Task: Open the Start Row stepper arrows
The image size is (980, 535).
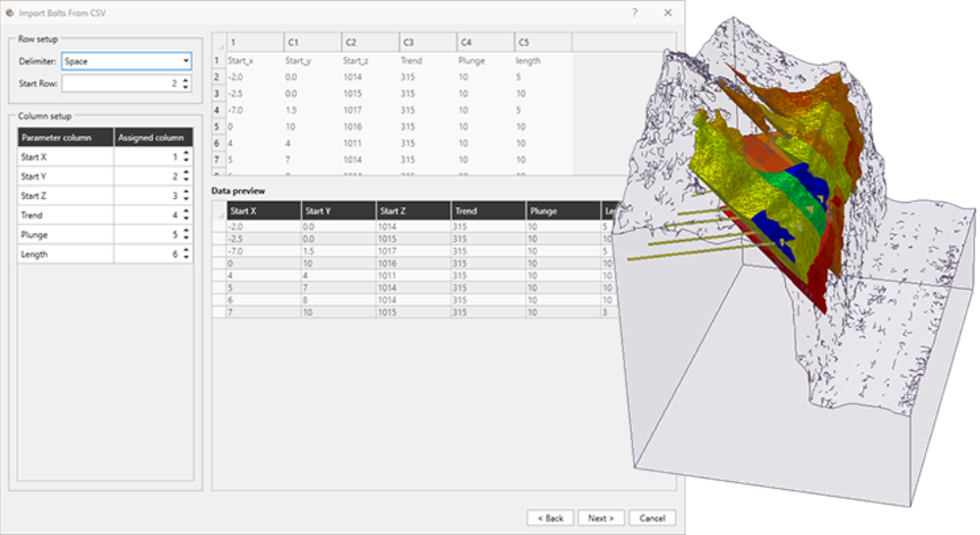Action: tap(185, 83)
